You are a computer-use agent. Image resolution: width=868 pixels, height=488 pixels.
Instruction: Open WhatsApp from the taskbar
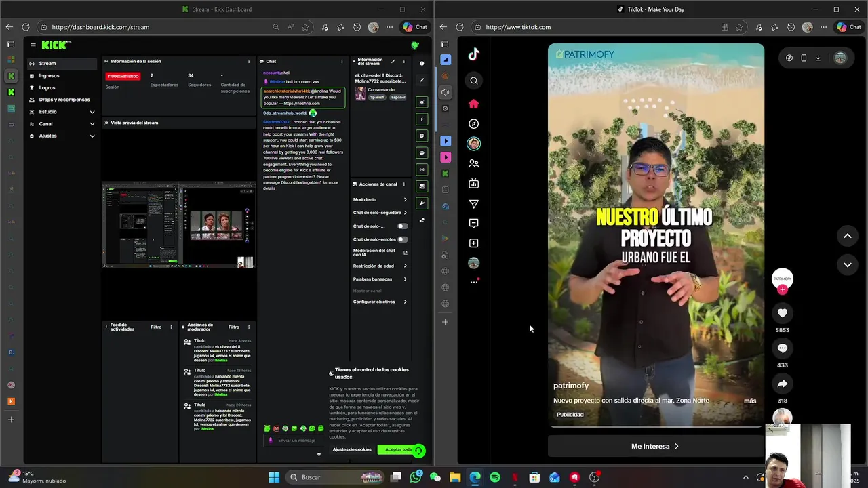pyautogui.click(x=416, y=477)
